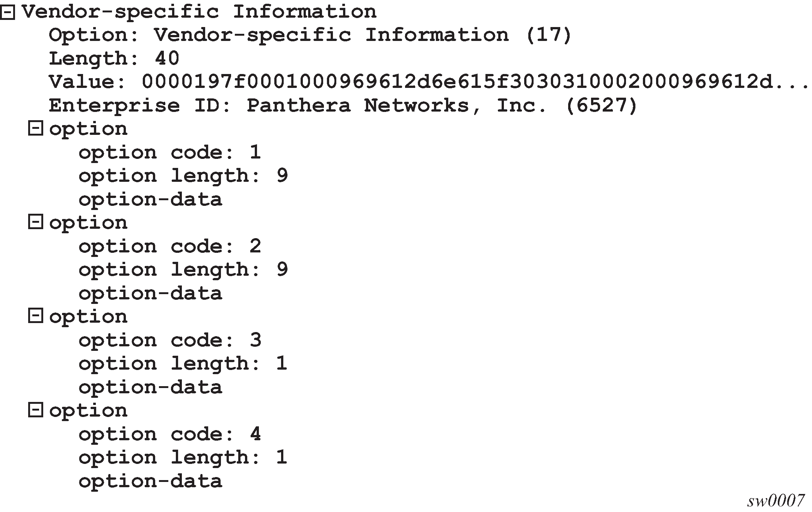Image resolution: width=812 pixels, height=512 pixels.
Task: Select the option code: 2 field
Action: coord(169,246)
